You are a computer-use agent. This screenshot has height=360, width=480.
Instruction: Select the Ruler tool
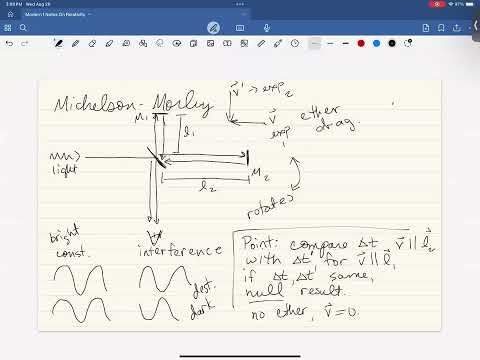261,43
